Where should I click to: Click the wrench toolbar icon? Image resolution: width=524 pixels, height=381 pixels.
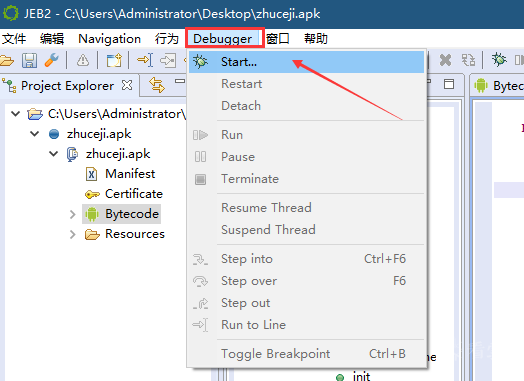pos(52,60)
